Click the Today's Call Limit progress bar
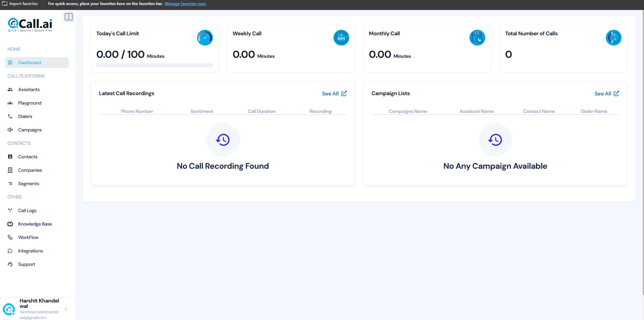The width and height of the screenshot is (644, 320). coord(155,65)
